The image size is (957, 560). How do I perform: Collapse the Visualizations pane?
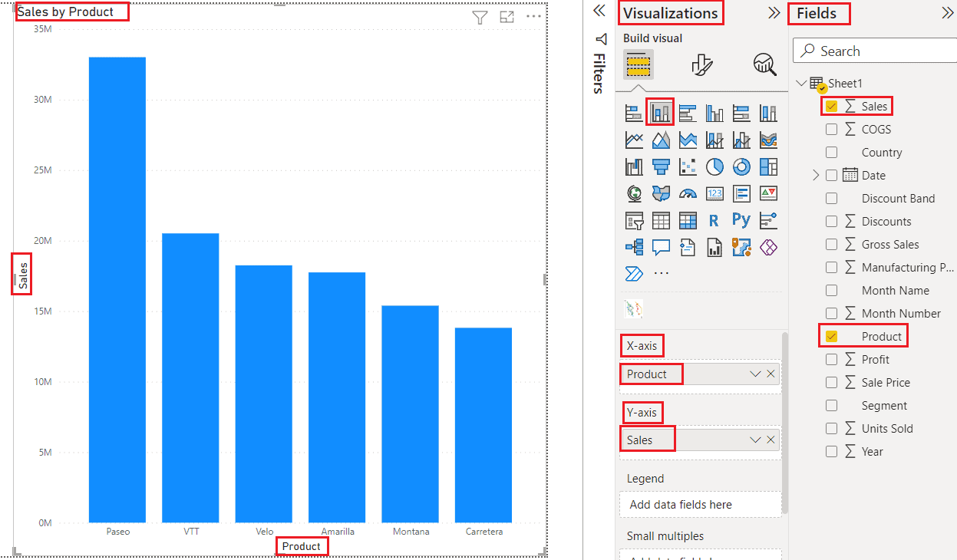coord(774,13)
